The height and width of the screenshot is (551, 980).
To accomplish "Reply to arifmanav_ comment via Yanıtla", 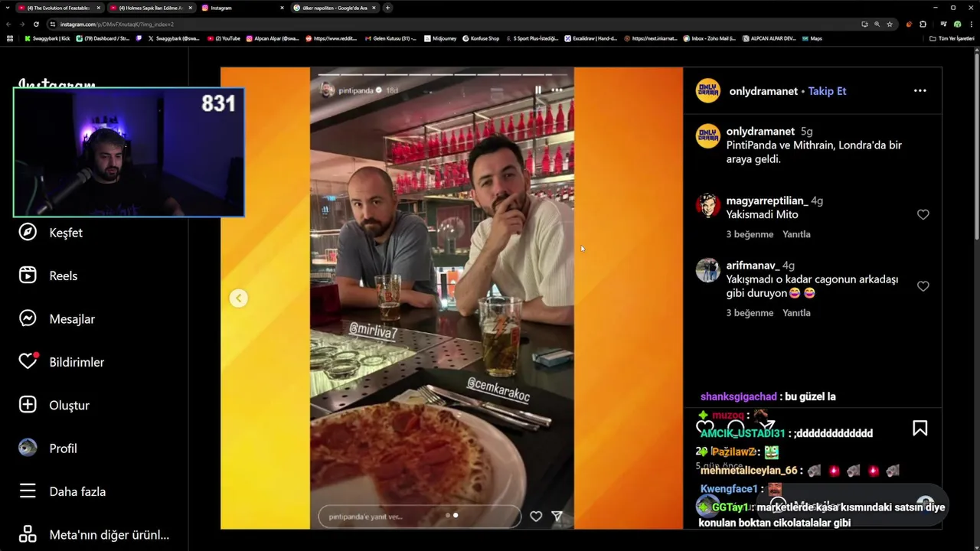I will tap(796, 312).
